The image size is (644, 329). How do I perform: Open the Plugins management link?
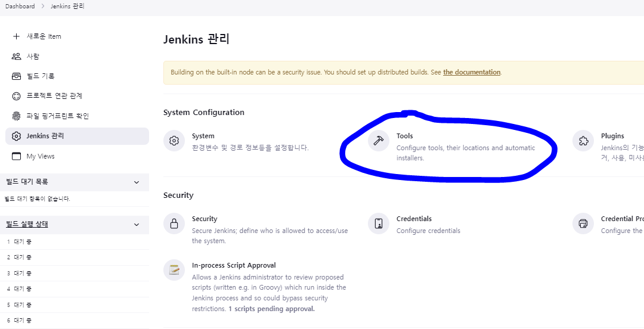coord(612,136)
